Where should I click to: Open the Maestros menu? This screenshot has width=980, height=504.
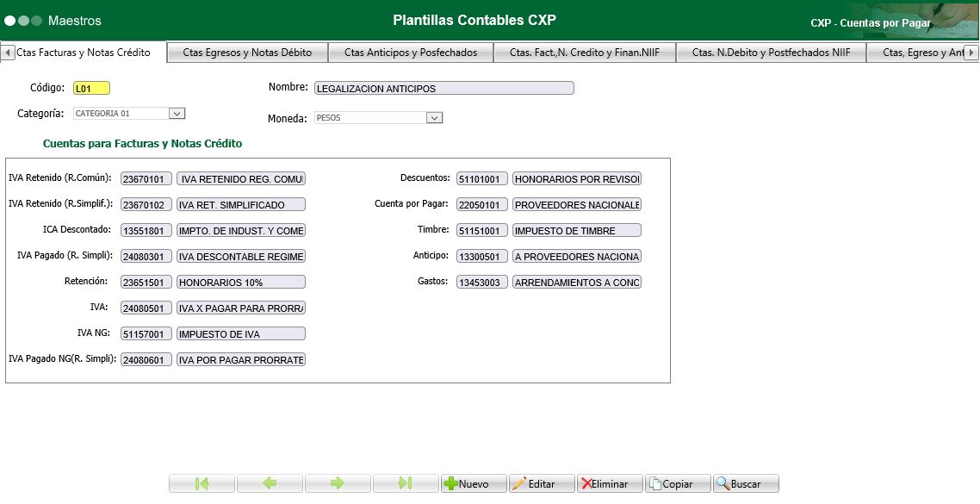point(76,19)
